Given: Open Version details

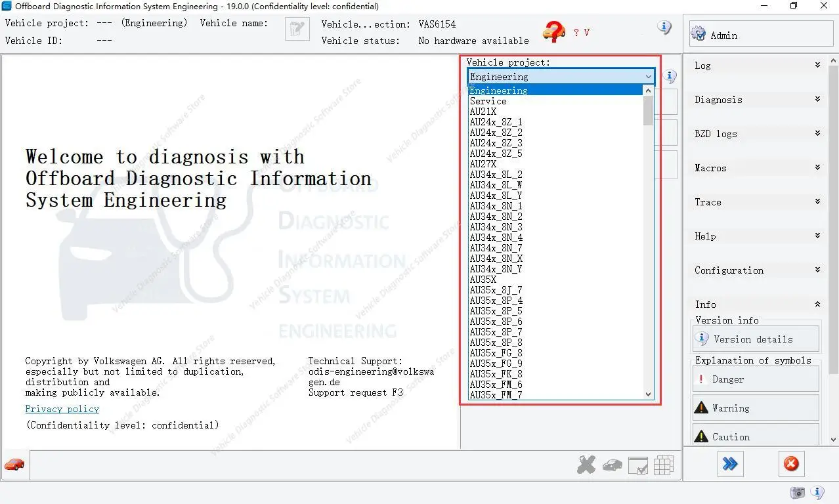Looking at the screenshot, I should (x=756, y=339).
